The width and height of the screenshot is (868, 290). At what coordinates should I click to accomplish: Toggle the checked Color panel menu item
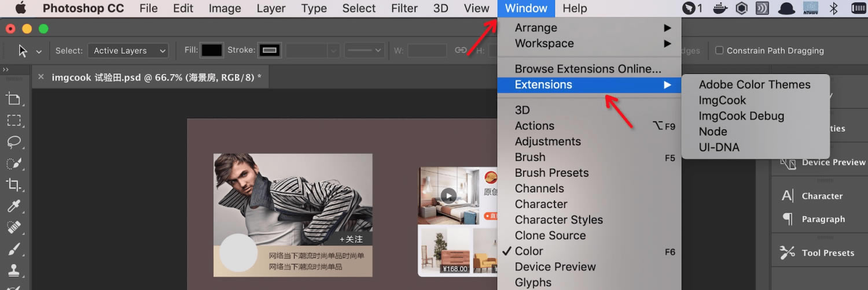tap(529, 251)
